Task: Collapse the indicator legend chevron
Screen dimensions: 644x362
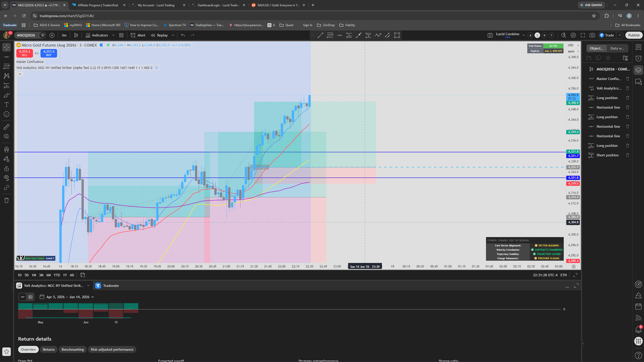Action: pos(20,74)
